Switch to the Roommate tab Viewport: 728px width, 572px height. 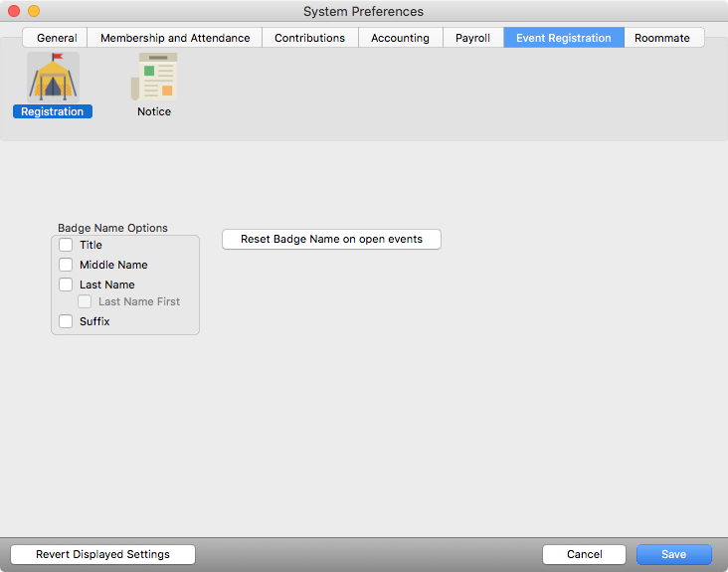click(662, 38)
